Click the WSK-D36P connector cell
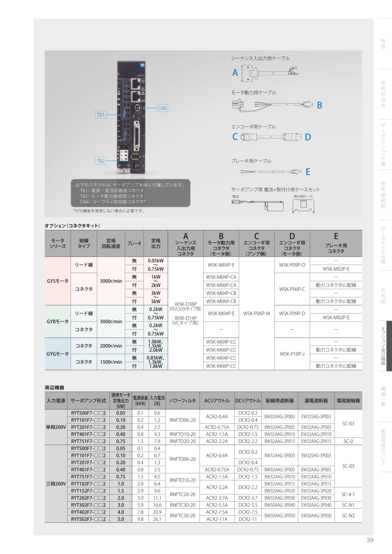The height and width of the screenshot is (554, 392). 186,304
